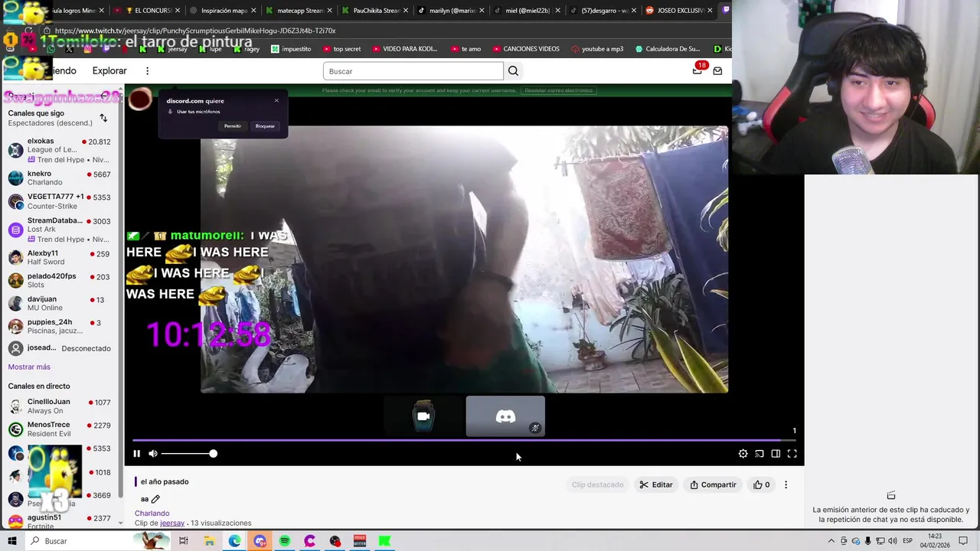Click the cast to device icon
Screen dimensions: 980x551
[x=759, y=454]
